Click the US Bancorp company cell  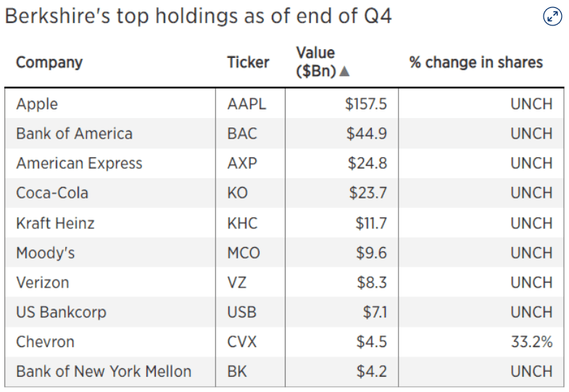tap(61, 312)
